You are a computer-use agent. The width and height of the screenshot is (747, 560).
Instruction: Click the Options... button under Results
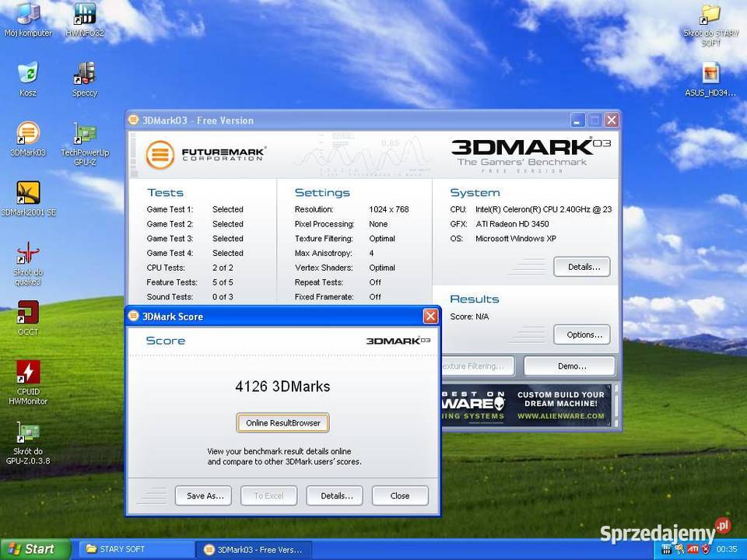582,334
